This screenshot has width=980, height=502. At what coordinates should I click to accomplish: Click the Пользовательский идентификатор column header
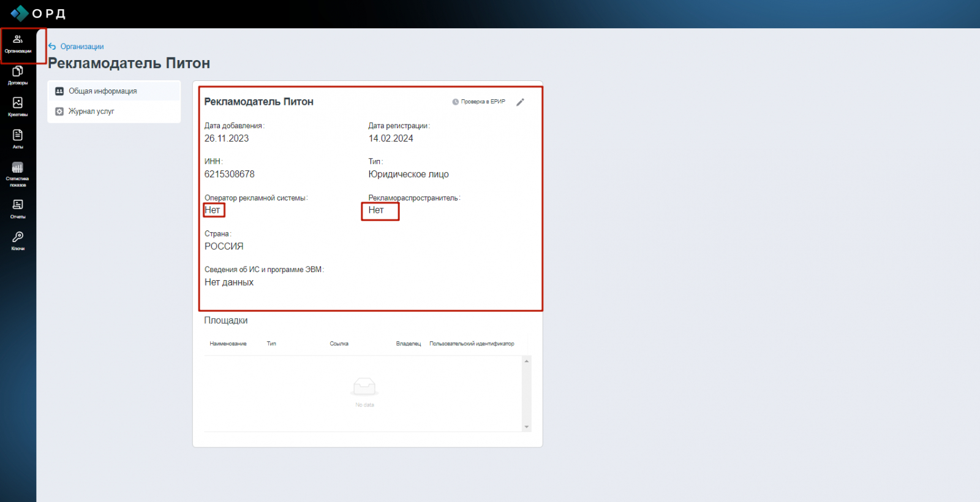coord(472,344)
